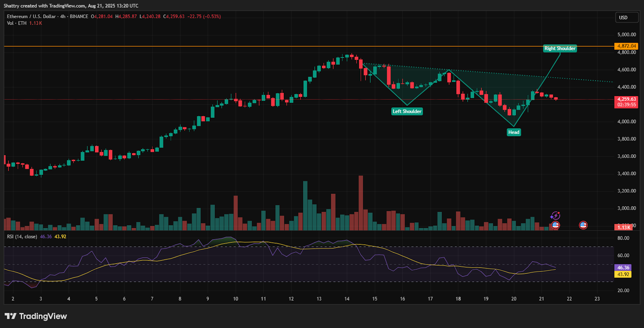Click date 10 on the time axis

[235, 299]
